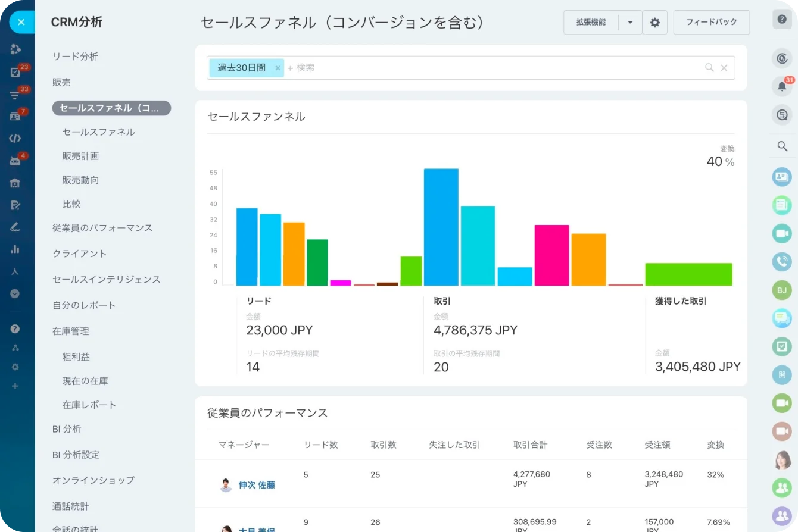Expand 在庫管理 section in sidebar

(x=70, y=331)
